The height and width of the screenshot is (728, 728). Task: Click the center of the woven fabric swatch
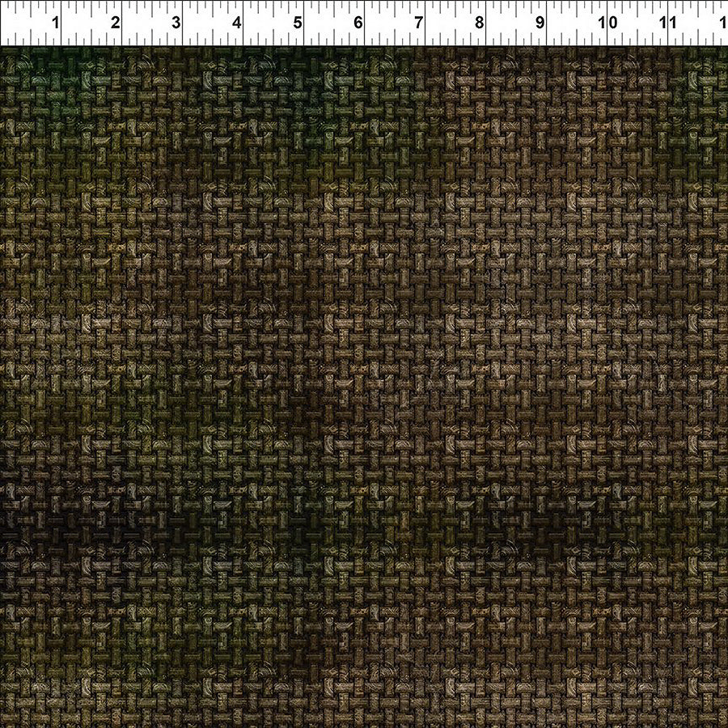[364, 387]
